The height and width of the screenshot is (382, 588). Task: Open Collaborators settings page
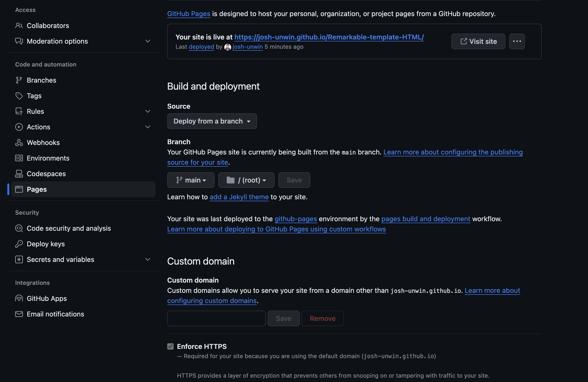(83, 25)
